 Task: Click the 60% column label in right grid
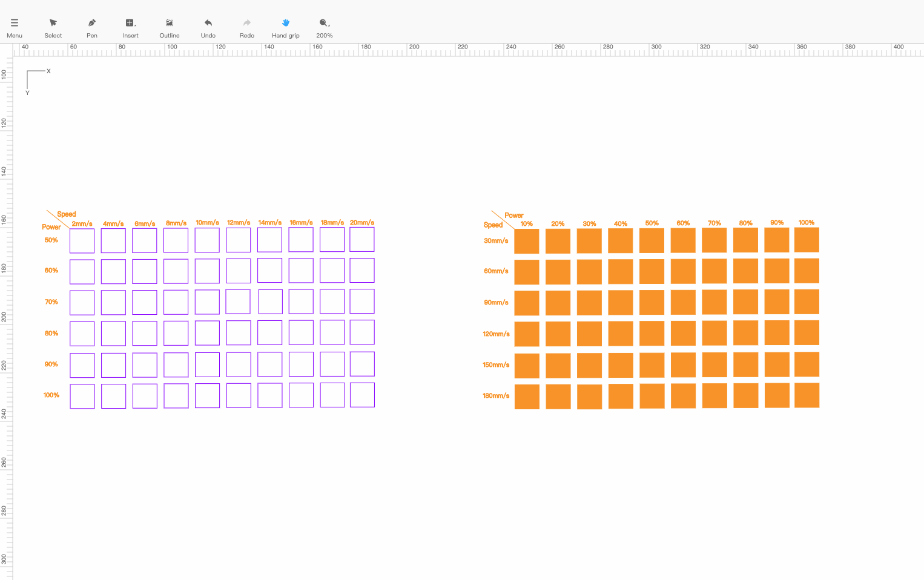click(683, 223)
